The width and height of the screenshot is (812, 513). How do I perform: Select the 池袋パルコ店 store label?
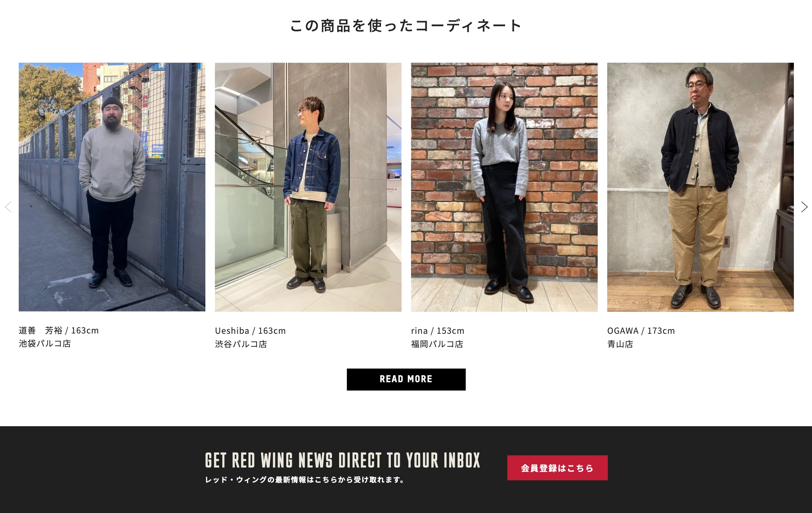(x=45, y=343)
